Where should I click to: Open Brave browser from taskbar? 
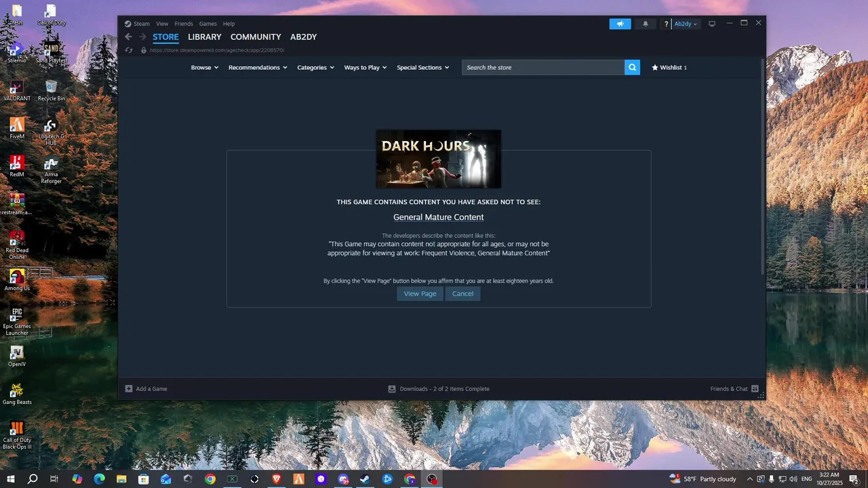pyautogui.click(x=276, y=479)
